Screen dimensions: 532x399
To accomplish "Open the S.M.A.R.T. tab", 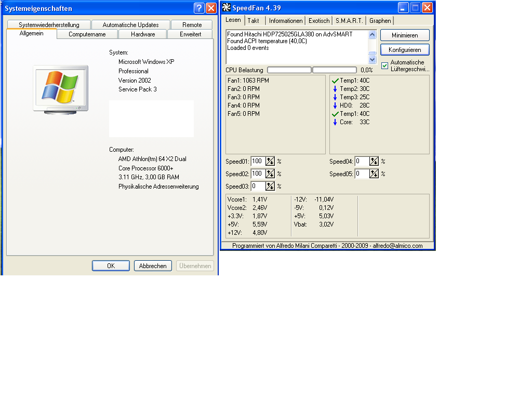I will point(349,21).
